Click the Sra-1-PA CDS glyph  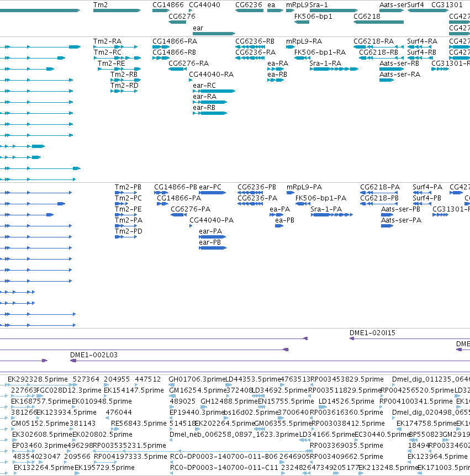point(332,215)
